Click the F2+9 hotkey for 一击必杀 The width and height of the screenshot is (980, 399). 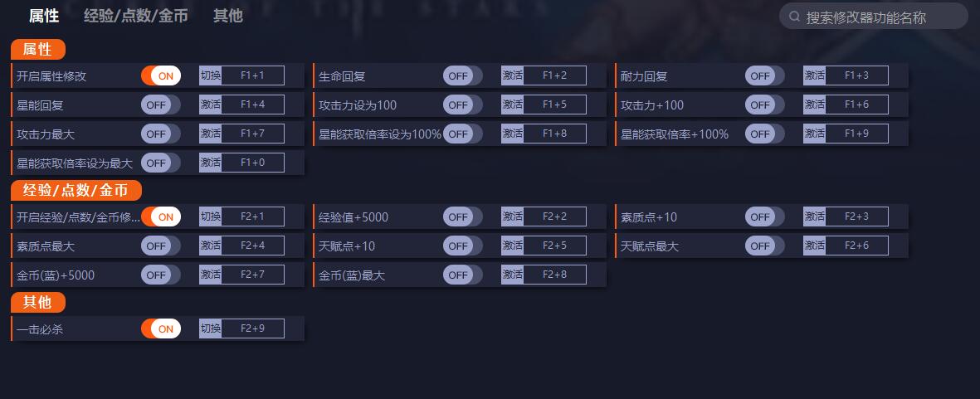click(x=252, y=328)
